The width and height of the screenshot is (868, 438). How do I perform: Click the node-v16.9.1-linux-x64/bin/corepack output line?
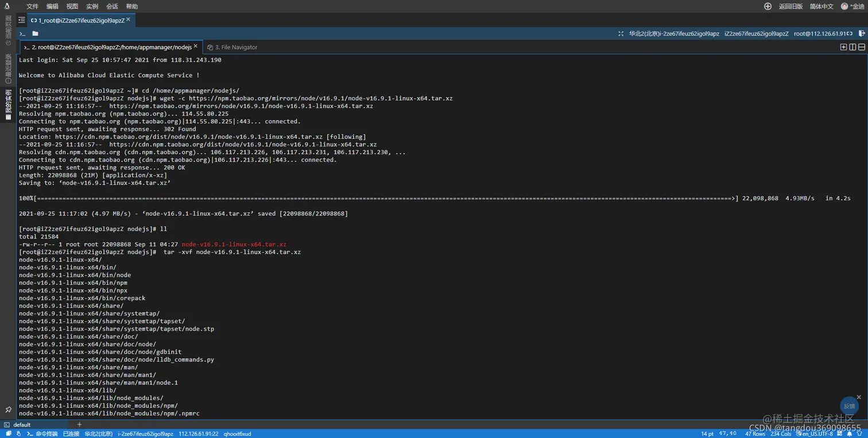point(82,299)
